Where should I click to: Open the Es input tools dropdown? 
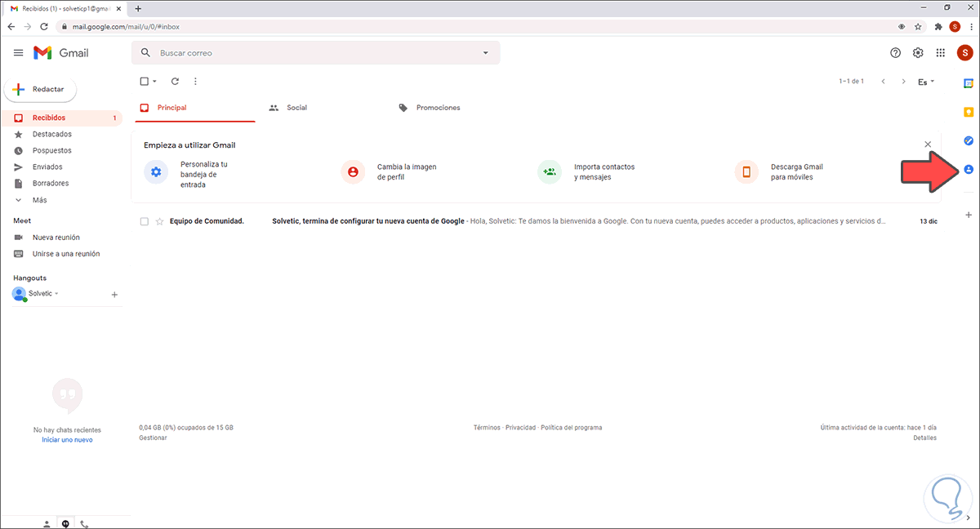pyautogui.click(x=926, y=82)
